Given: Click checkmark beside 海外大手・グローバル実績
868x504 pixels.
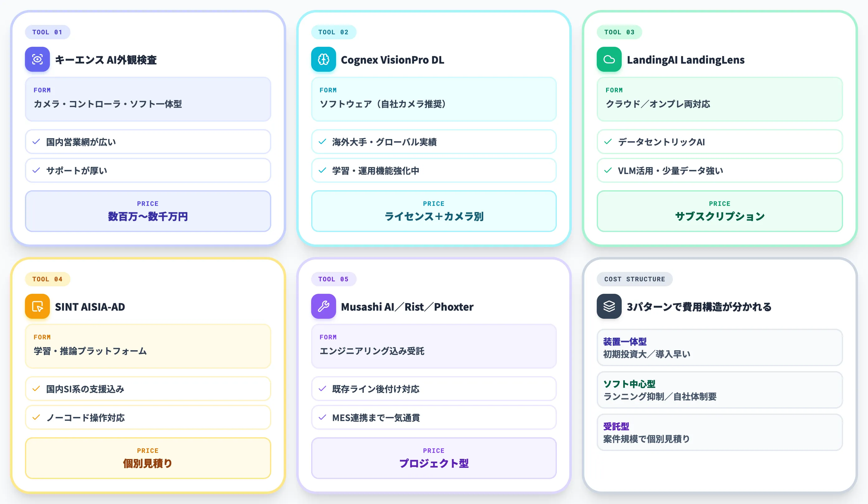Looking at the screenshot, I should click(x=322, y=142).
